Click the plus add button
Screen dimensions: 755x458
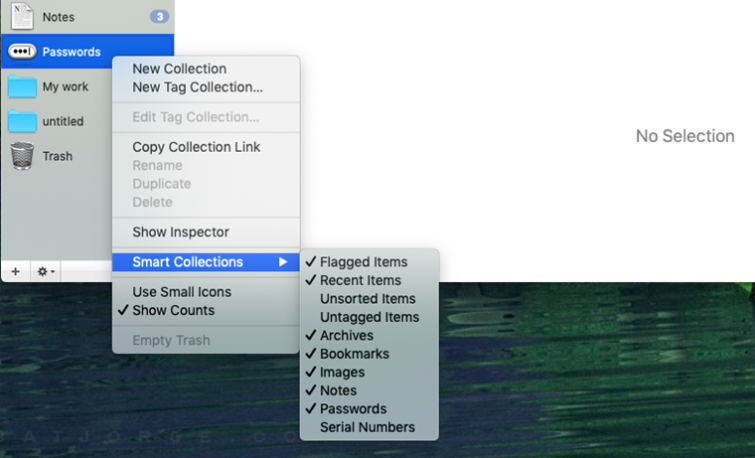15,272
